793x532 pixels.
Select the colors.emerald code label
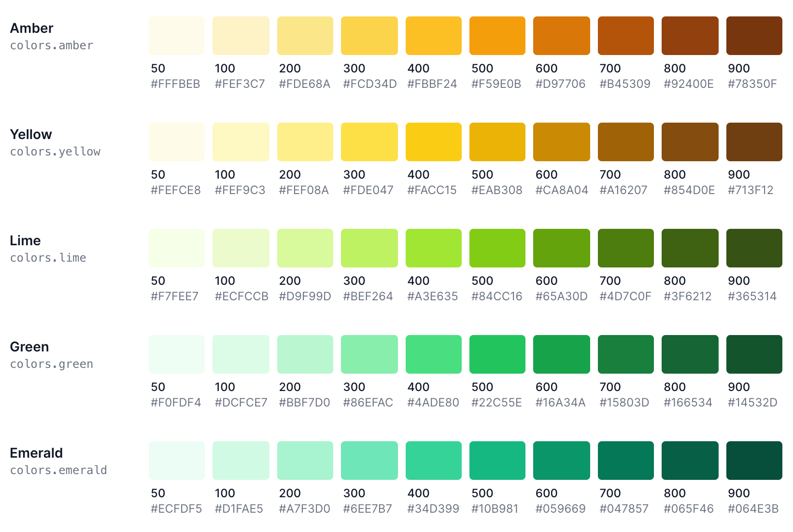[58, 470]
